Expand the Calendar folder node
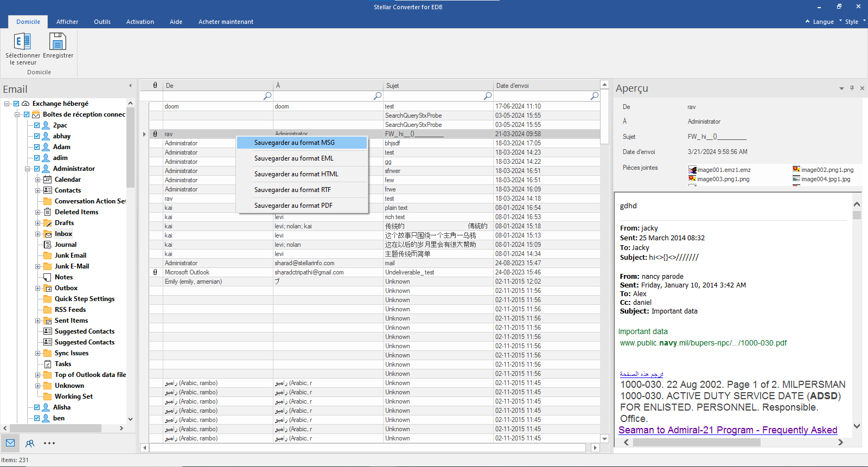Viewport: 868px width, 467px height. pyautogui.click(x=38, y=180)
